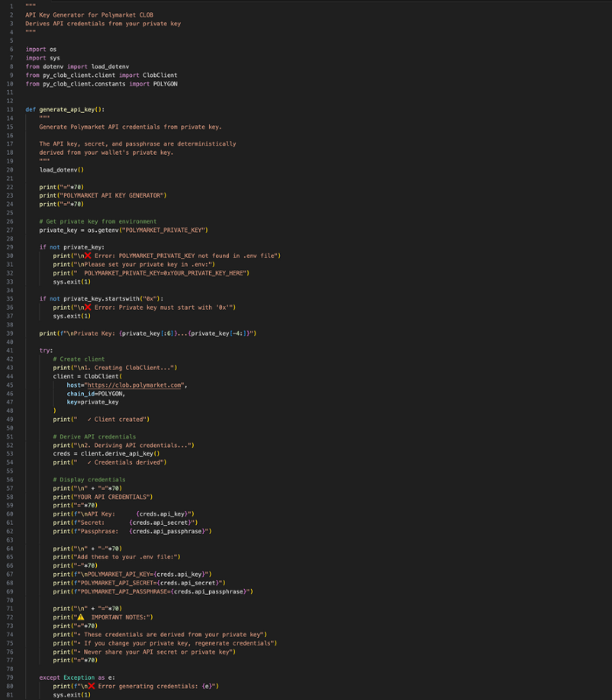Click 'key=private_key' argument
Viewport: 612px width, 700px height.
(x=93, y=402)
